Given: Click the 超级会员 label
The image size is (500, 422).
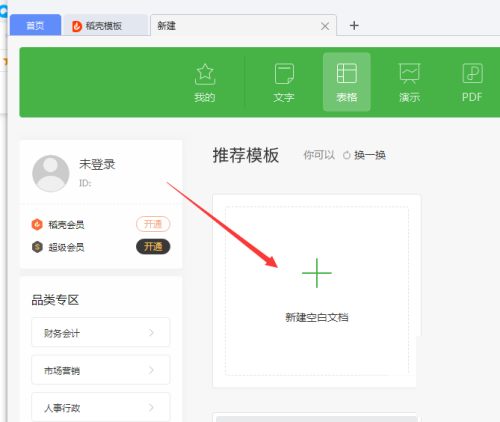Looking at the screenshot, I should [x=66, y=247].
